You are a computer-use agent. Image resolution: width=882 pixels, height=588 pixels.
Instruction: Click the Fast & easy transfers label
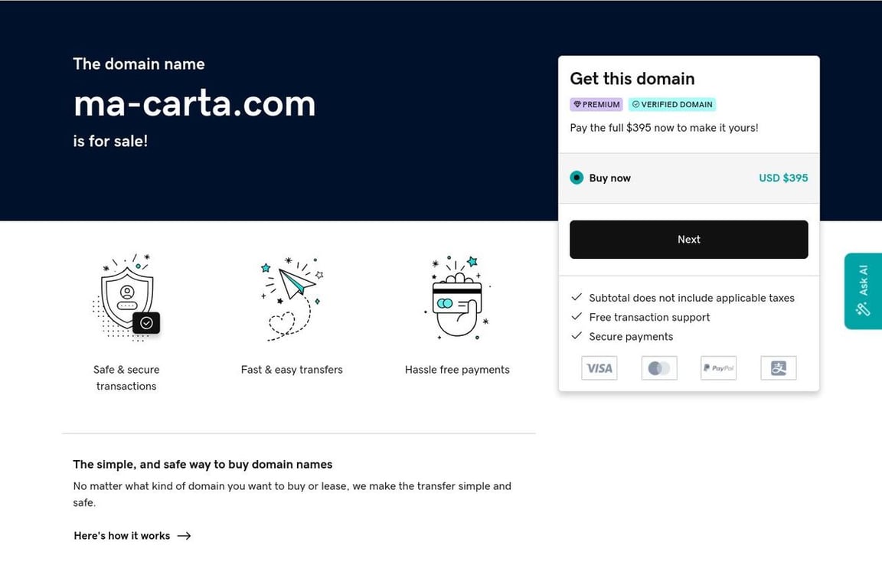292,370
